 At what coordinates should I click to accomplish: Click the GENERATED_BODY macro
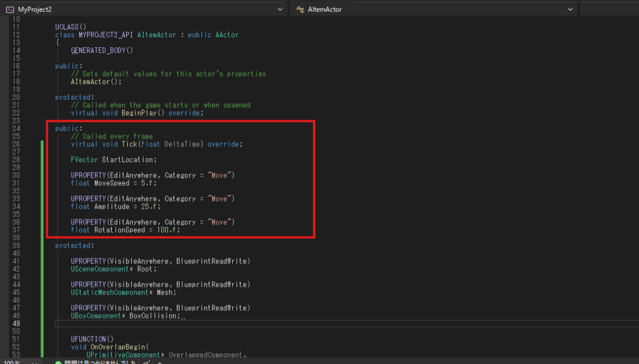coord(102,50)
